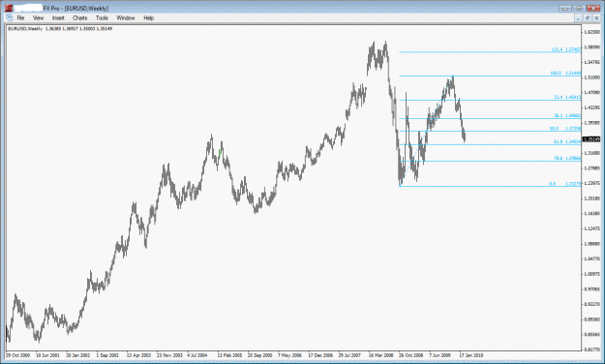Screen dimensions: 605x364
Task: Click the 10 Jun 2001 date label
Action: tap(47, 355)
